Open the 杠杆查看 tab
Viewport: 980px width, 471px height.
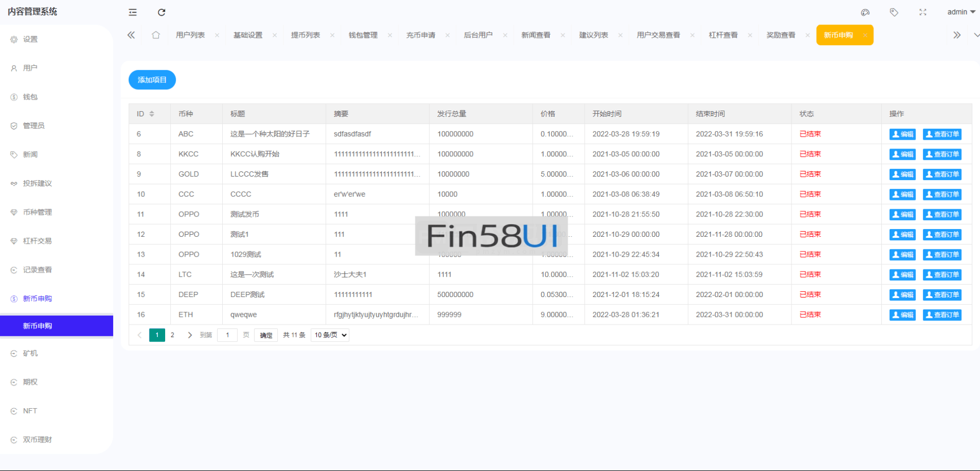[x=723, y=35]
